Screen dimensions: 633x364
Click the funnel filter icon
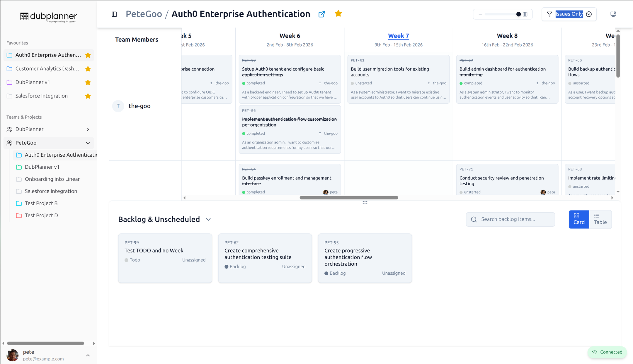pyautogui.click(x=549, y=14)
